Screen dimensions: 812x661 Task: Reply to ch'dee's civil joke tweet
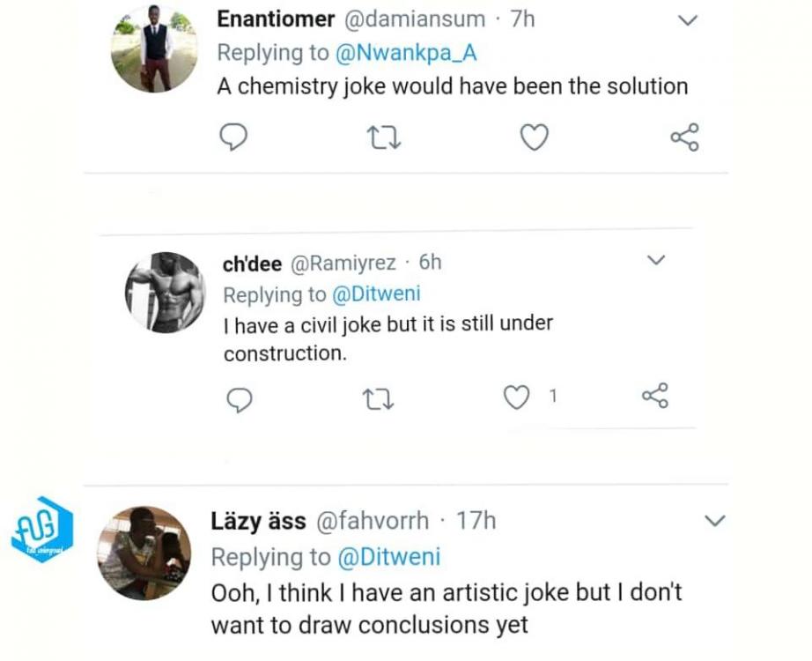[240, 399]
